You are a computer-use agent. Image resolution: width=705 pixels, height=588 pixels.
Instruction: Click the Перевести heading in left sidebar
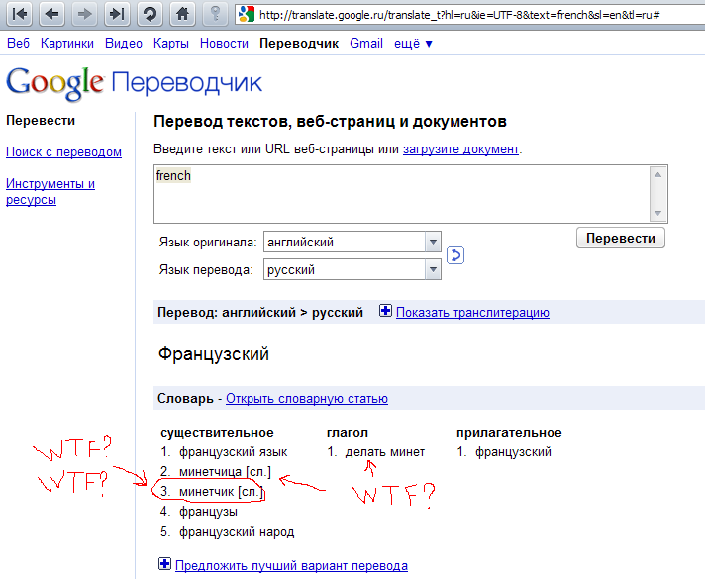[x=41, y=121]
